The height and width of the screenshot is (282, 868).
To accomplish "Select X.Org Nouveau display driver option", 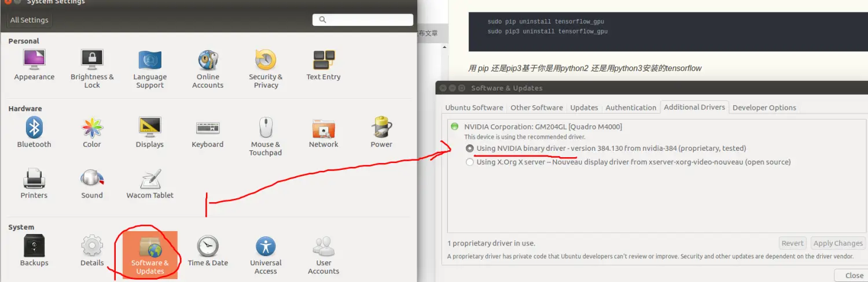I will (x=628, y=162).
